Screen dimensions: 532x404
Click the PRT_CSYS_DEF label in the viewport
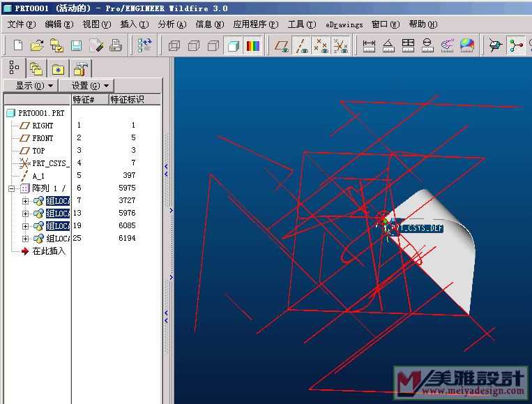click(417, 227)
